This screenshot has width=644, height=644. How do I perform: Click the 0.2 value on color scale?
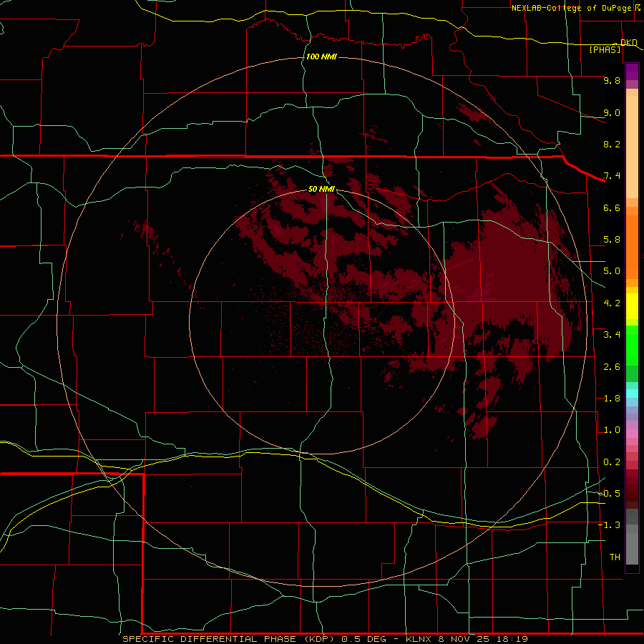click(x=612, y=462)
